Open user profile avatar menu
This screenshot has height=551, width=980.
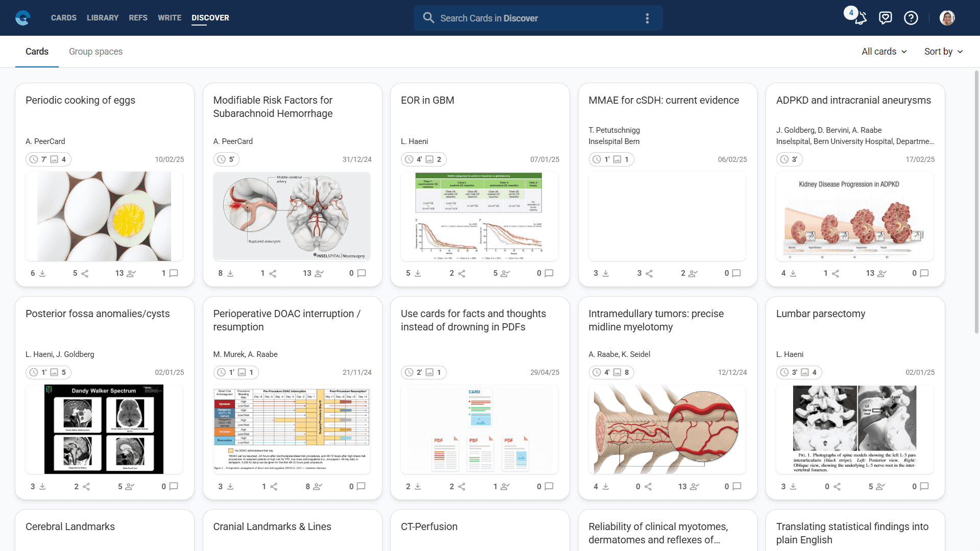pos(947,18)
